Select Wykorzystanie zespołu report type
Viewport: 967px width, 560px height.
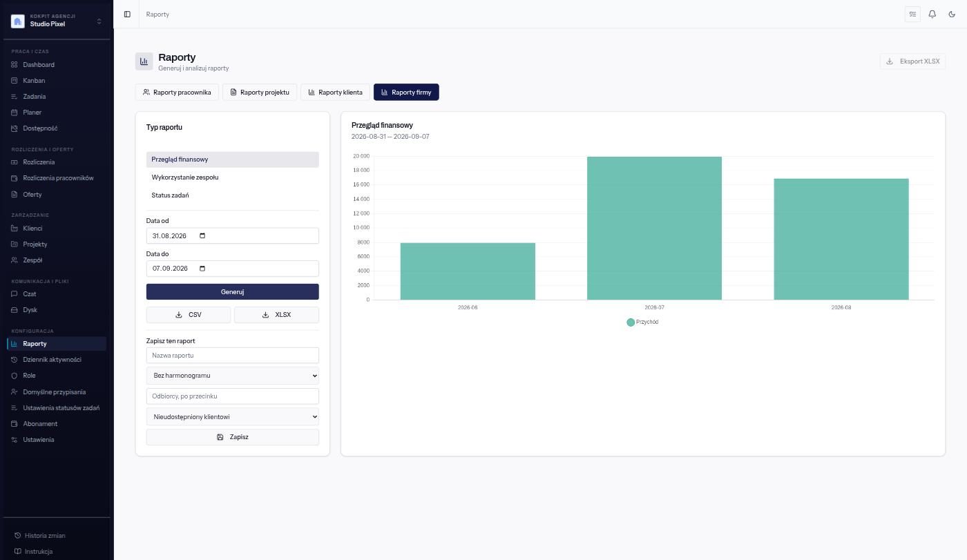coord(233,177)
